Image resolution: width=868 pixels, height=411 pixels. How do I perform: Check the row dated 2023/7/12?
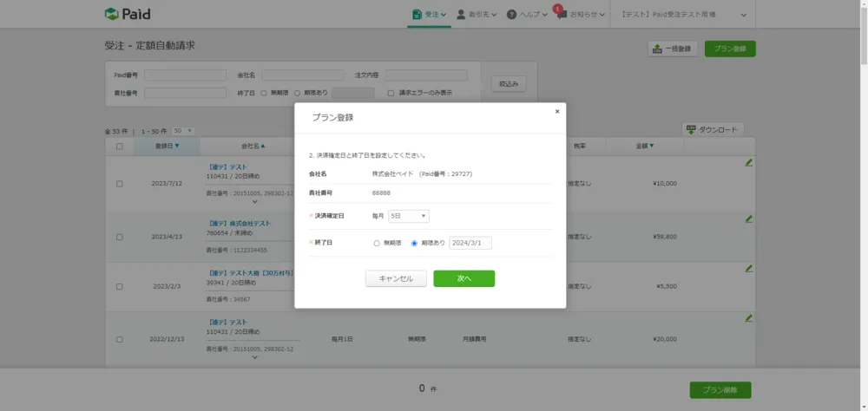pos(120,184)
